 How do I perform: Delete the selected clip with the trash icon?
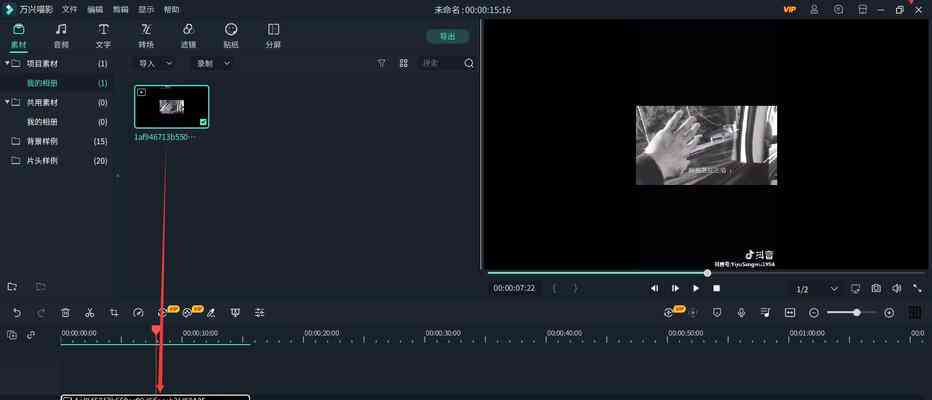(66, 313)
